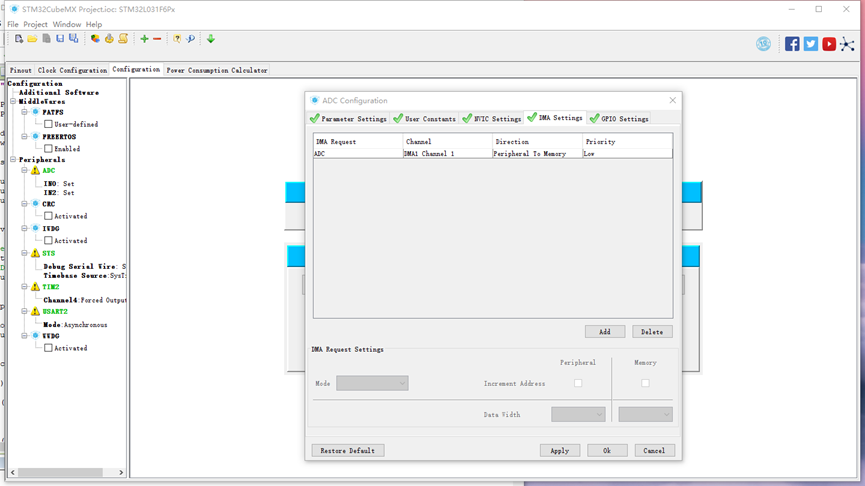Close the ADC Configuration dialog
Viewport: 865px width, 486px height.
click(x=672, y=100)
